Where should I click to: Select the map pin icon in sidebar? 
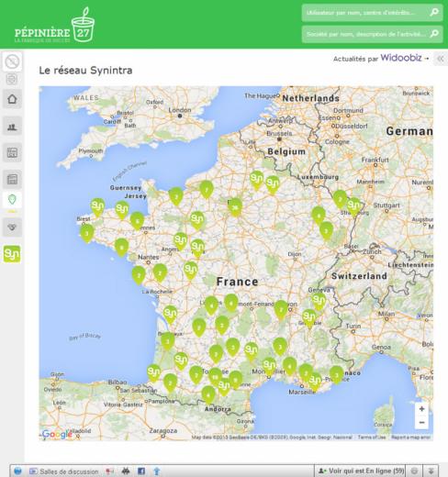coord(12,200)
